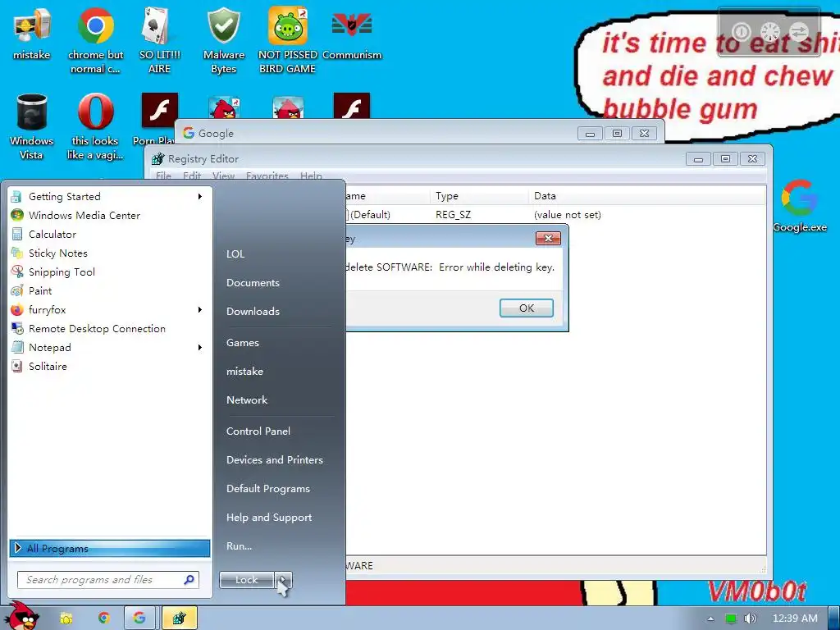
Task: Expand Getting Started submenu arrow
Action: [x=200, y=197]
